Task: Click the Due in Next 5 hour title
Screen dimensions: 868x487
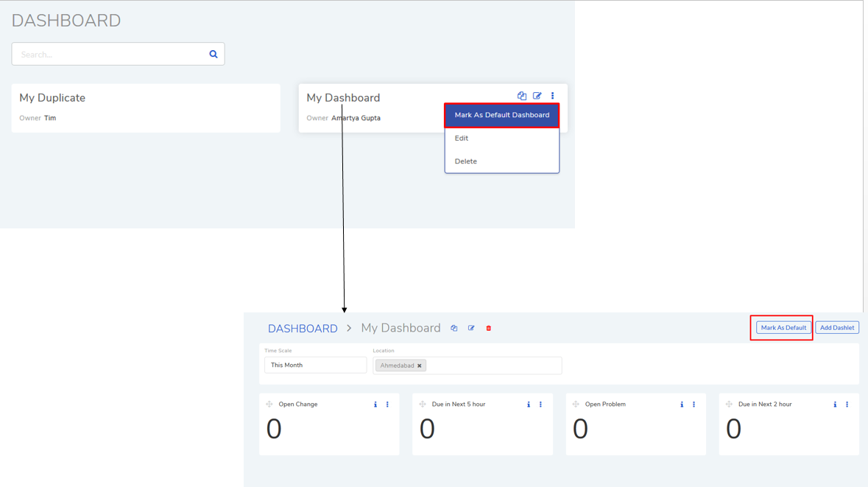Action: [459, 404]
